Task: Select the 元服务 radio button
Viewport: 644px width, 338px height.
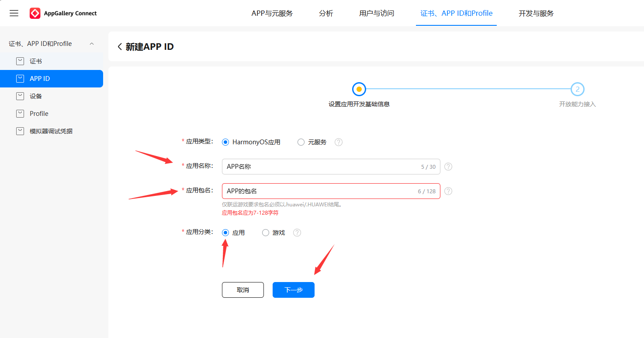Action: click(x=301, y=142)
